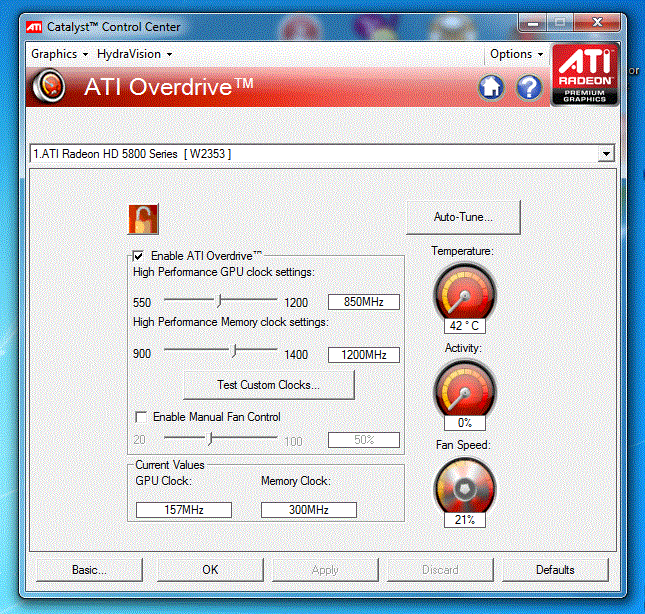Screen dimensions: 645x614
Task: Click the 42 °C temperature readout
Action: 465,326
